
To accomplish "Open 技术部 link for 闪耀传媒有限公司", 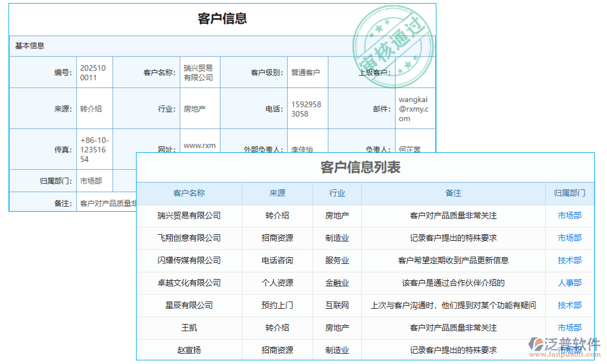I will pos(569,260).
